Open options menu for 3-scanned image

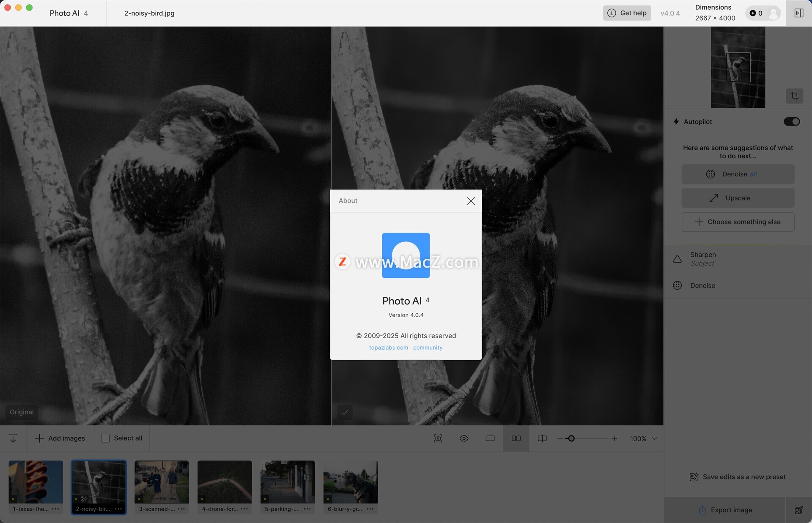[x=181, y=509]
